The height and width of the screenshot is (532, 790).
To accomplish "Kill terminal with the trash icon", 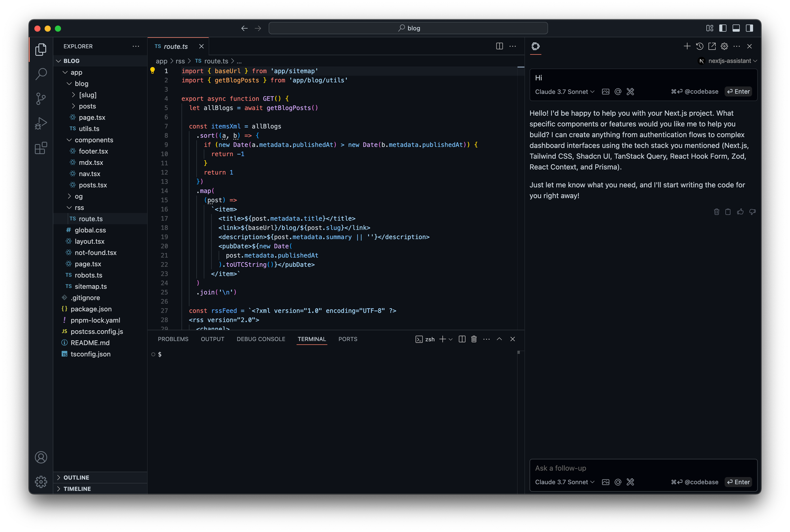I will coord(474,339).
